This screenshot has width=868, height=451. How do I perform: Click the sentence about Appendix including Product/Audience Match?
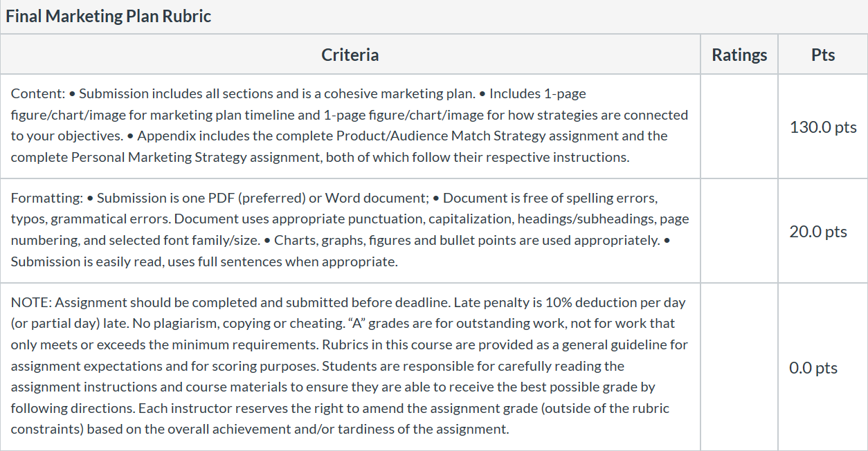(x=339, y=146)
